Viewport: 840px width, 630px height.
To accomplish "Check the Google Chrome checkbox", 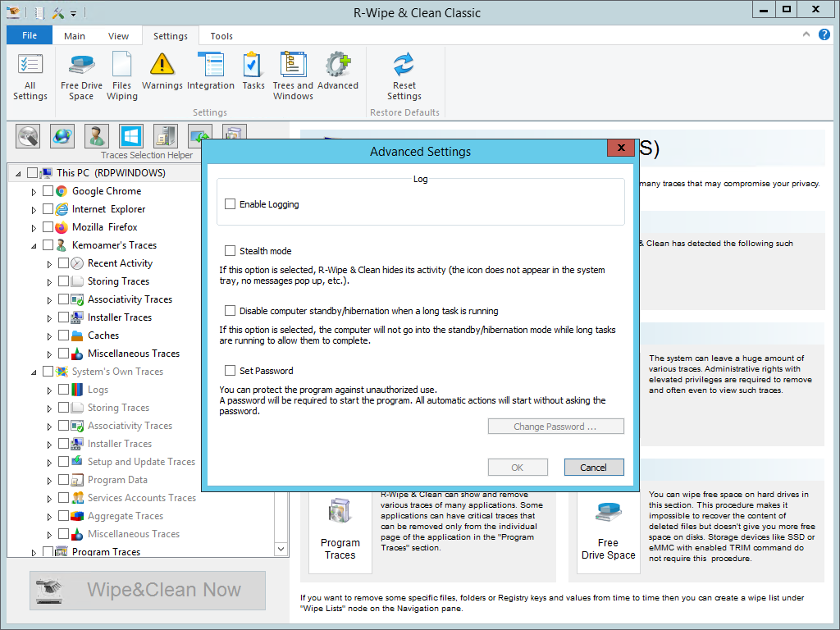I will coord(48,191).
